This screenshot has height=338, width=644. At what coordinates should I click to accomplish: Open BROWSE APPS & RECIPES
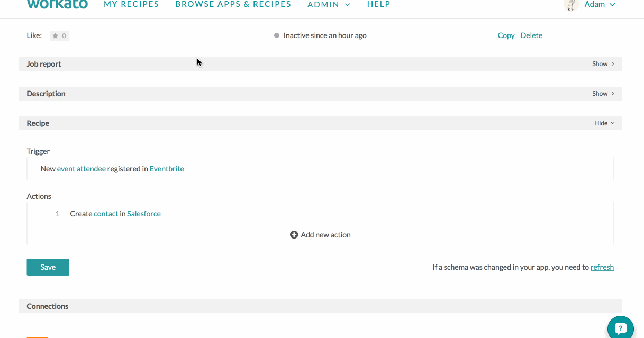click(x=233, y=4)
